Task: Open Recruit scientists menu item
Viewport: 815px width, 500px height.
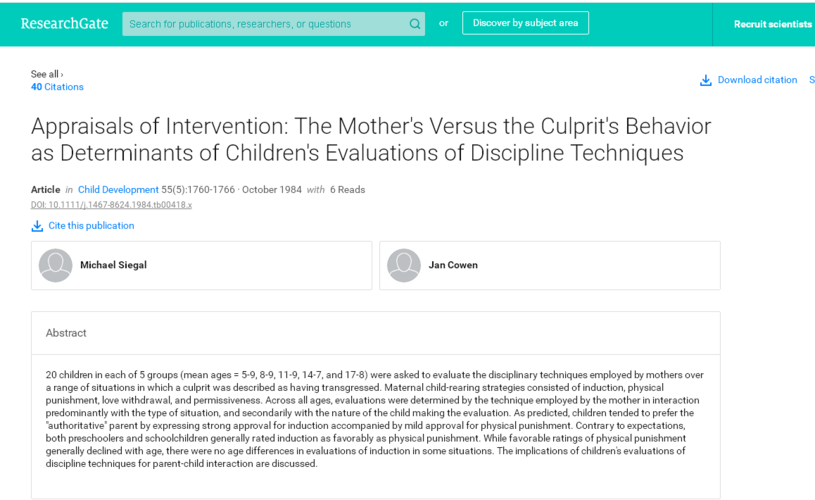Action: pyautogui.click(x=772, y=24)
